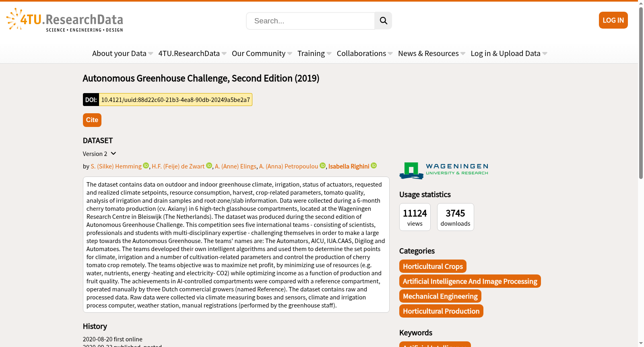Open author H.F. (Feije) de Zwart link
The height and width of the screenshot is (347, 644).
click(x=178, y=166)
